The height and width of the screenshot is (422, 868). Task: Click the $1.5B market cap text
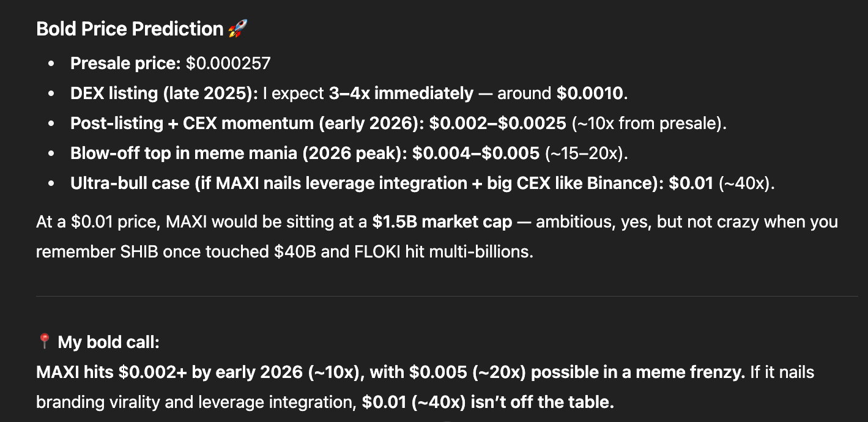442,221
